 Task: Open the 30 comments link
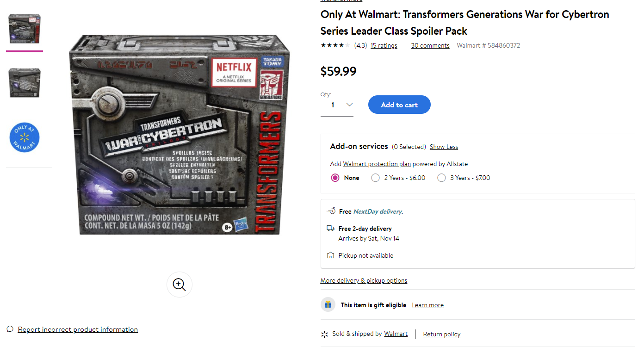430,45
